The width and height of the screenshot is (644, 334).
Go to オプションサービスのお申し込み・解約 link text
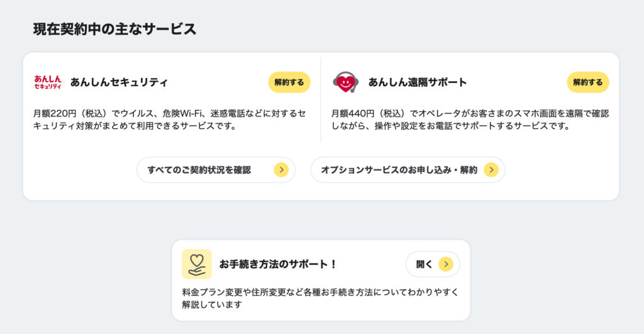(399, 170)
